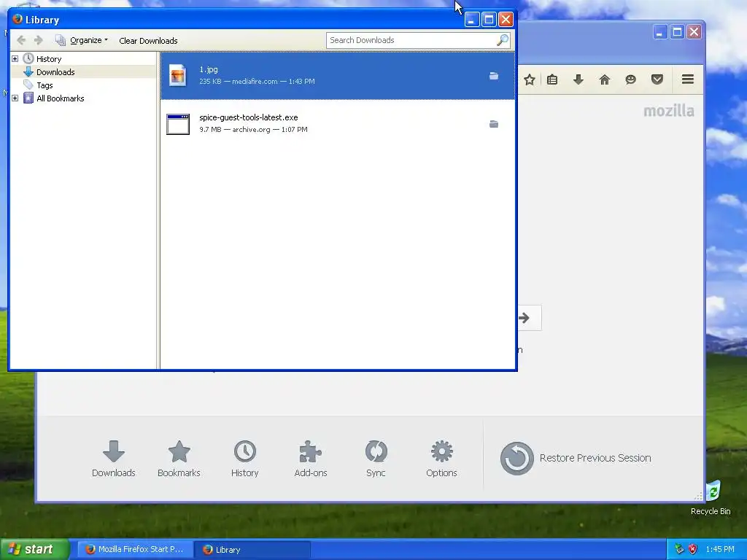
Task: Click the Pocket icon in Firefox toolbar
Action: coord(657,79)
